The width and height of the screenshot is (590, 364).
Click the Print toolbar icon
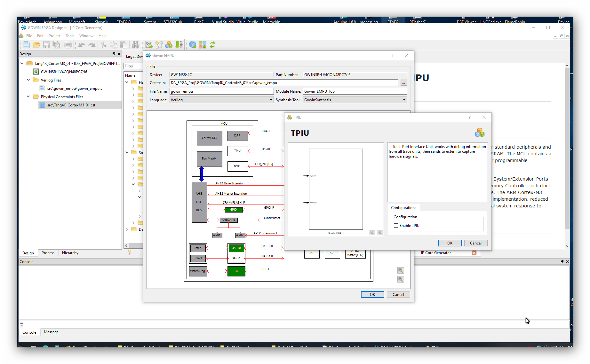(x=68, y=45)
